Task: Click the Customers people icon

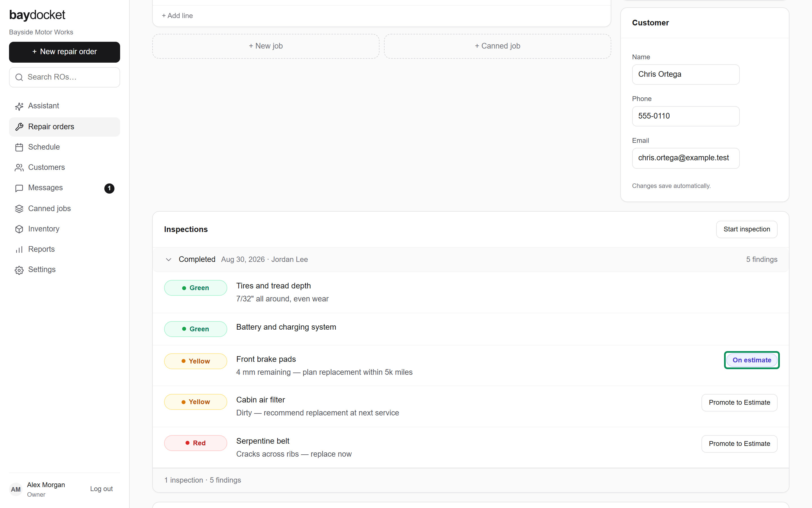Action: (x=19, y=168)
